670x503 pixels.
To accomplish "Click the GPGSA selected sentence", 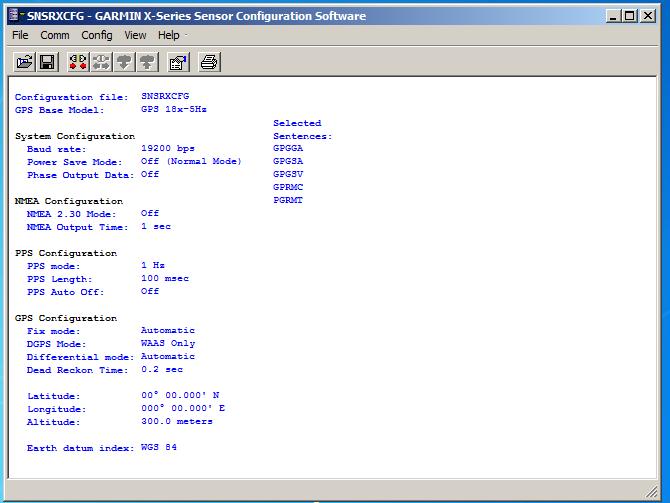I will tap(288, 161).
